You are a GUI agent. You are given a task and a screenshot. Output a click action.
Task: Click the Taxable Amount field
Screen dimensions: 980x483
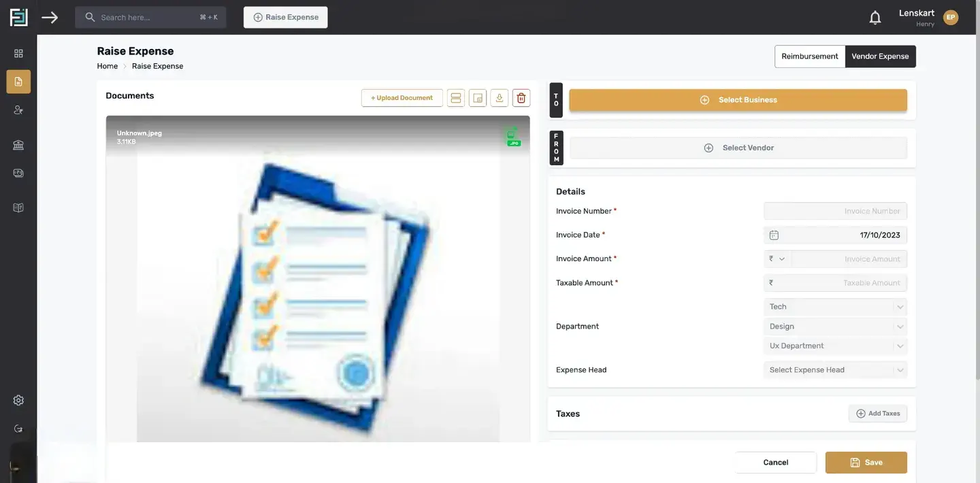836,283
